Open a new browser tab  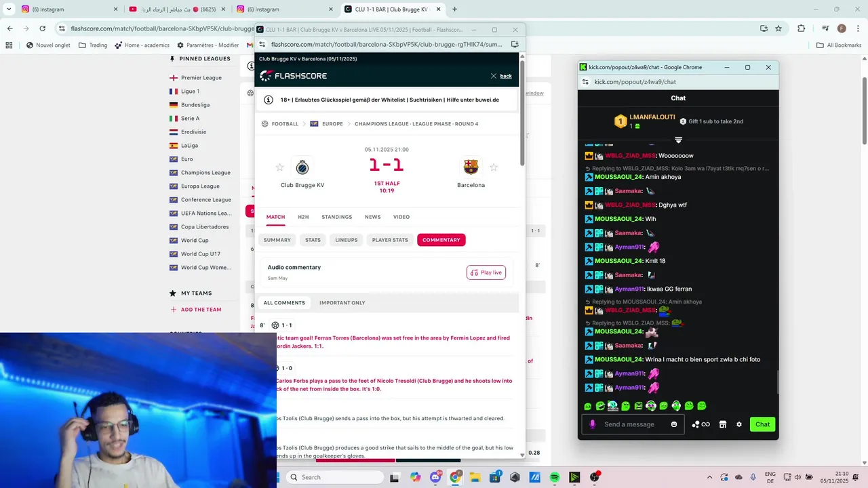tap(454, 9)
